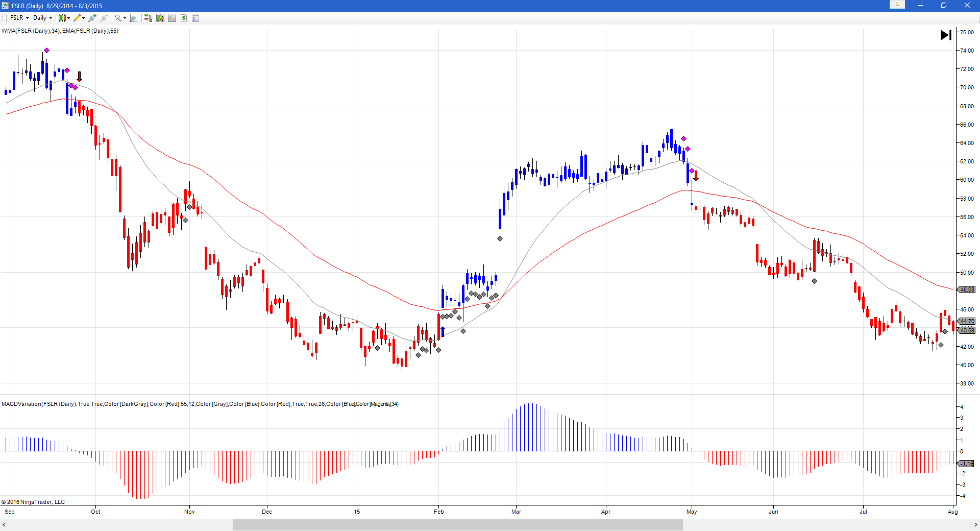Click the gray diamond at the mid-June low

pos(814,281)
